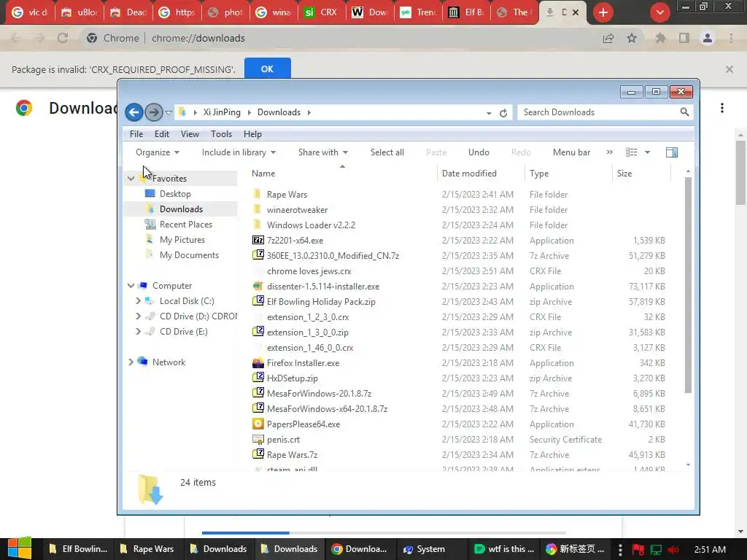Image resolution: width=747 pixels, height=560 pixels.
Task: Click the Chrome address bar URL
Action: [x=198, y=38]
